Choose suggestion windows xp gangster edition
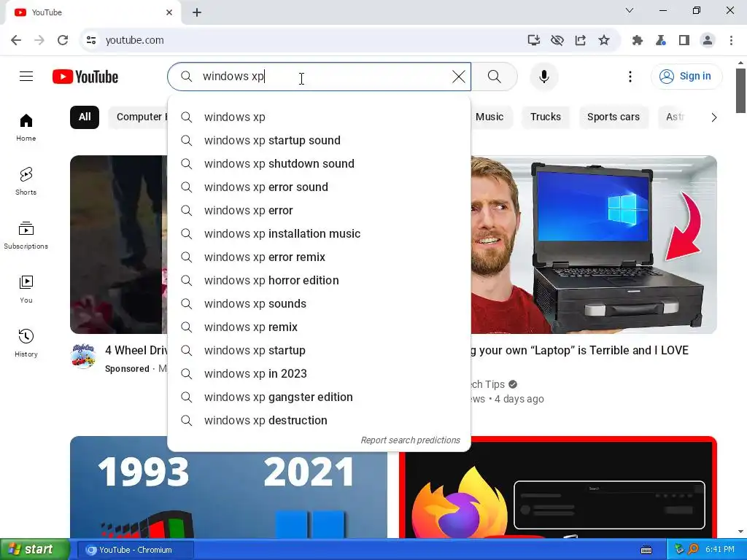This screenshot has width=747, height=560. (x=320, y=397)
